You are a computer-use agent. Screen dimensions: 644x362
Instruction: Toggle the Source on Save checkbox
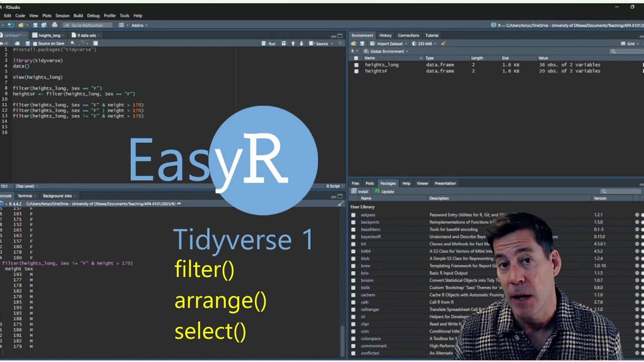(x=35, y=44)
